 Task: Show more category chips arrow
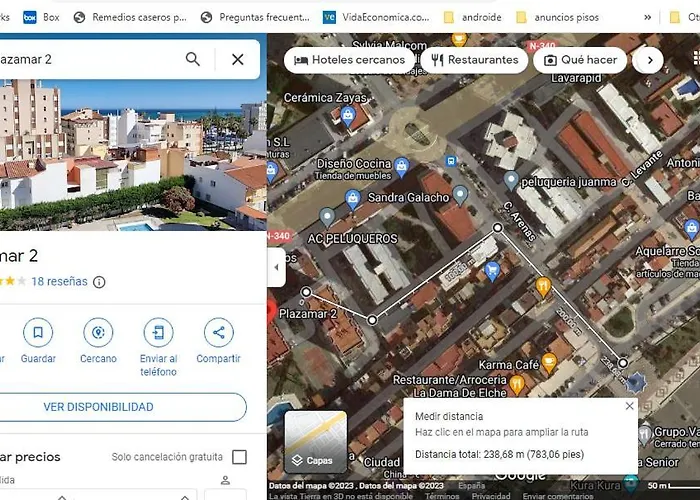point(649,60)
